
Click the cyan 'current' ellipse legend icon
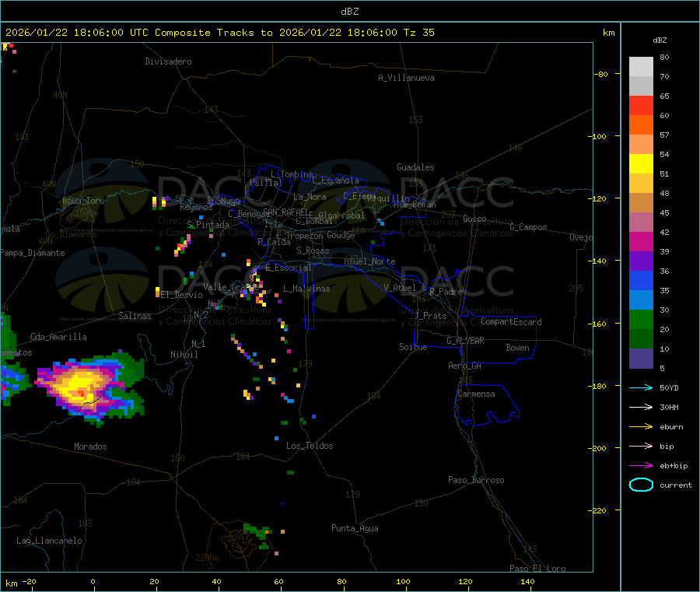641,485
